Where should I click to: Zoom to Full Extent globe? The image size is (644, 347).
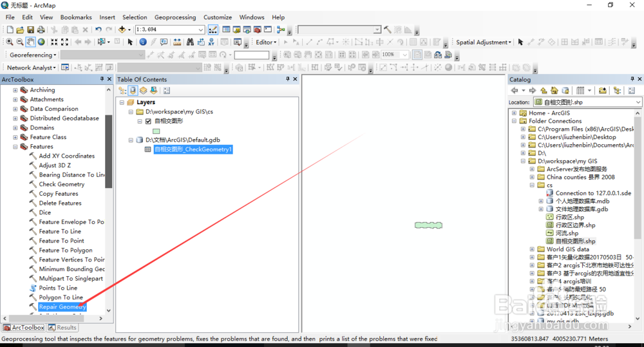tap(41, 42)
